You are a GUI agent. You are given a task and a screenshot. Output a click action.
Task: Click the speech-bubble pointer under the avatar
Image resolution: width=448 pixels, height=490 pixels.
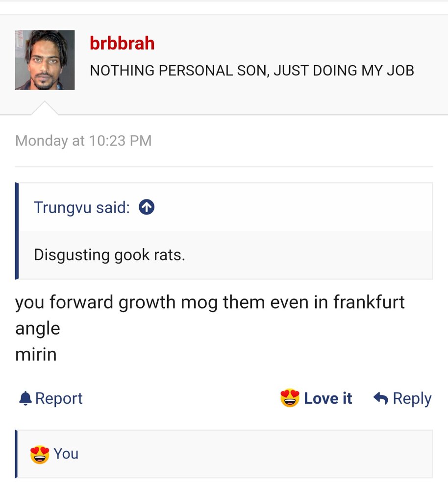(x=45, y=108)
